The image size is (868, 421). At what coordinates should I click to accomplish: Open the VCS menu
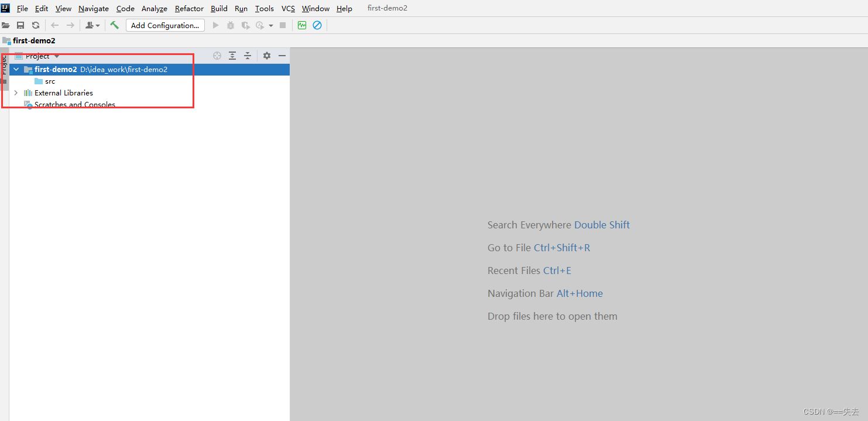[288, 8]
